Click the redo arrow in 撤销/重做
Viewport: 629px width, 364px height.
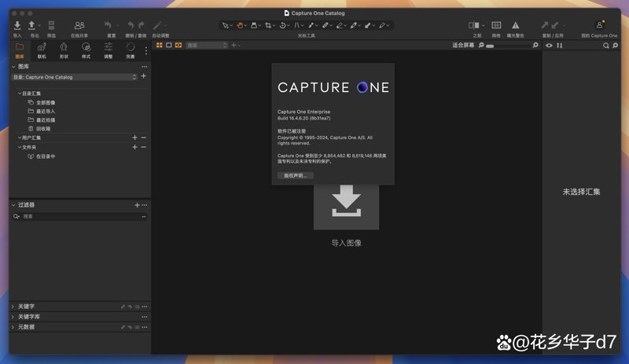(142, 25)
